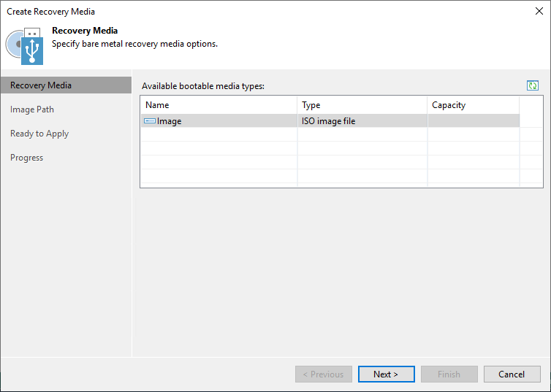The width and height of the screenshot is (551, 392).
Task: Cancel the recovery media wizard
Action: [512, 374]
